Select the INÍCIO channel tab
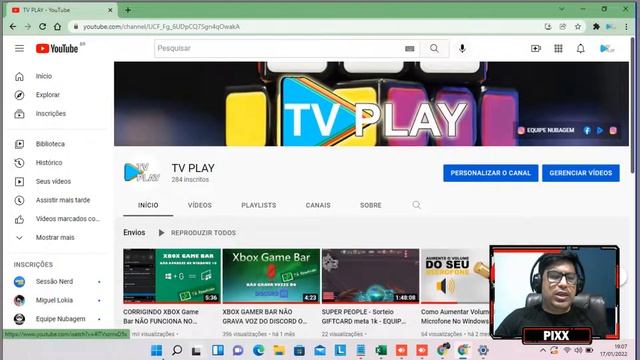The width and height of the screenshot is (640, 360). [148, 205]
